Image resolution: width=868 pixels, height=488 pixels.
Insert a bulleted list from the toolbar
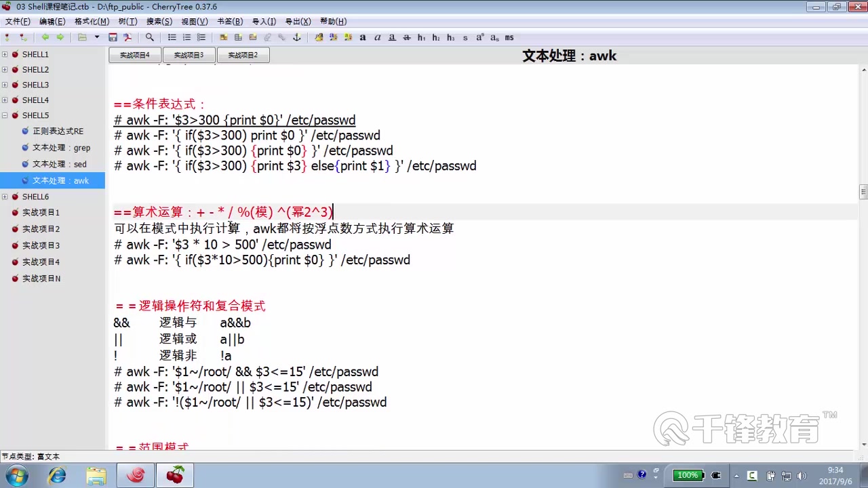pos(172,37)
